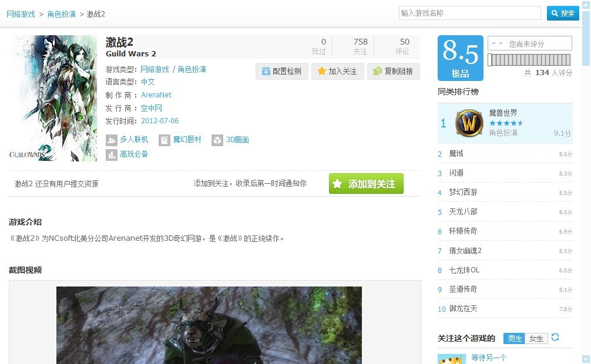Open 御龙在天 in ranking list

point(463,309)
